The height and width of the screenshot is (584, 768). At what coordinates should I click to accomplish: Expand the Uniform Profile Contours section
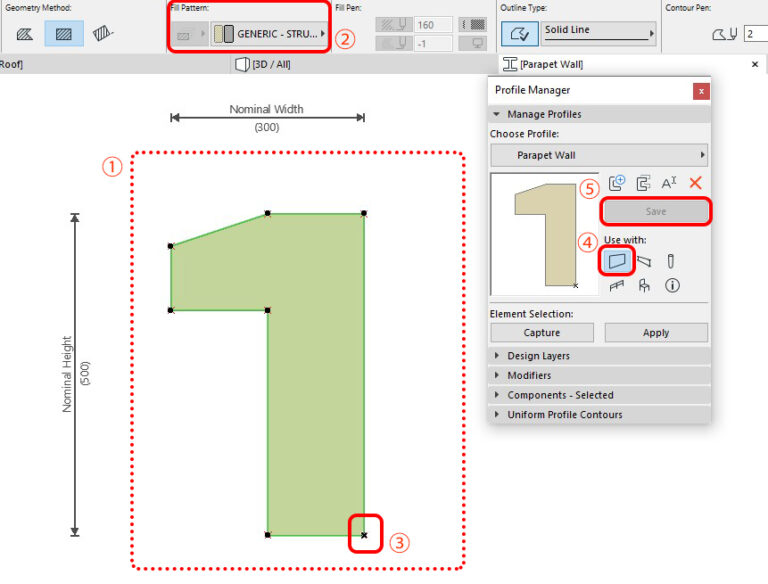600,414
